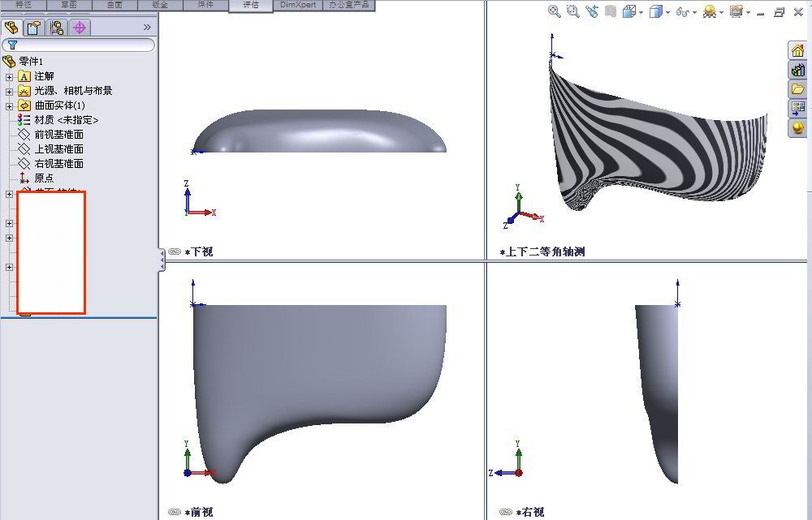Screen dimensions: 812x520
Task: Expand the 光源、相机与布景 folder
Action: pyautogui.click(x=9, y=92)
